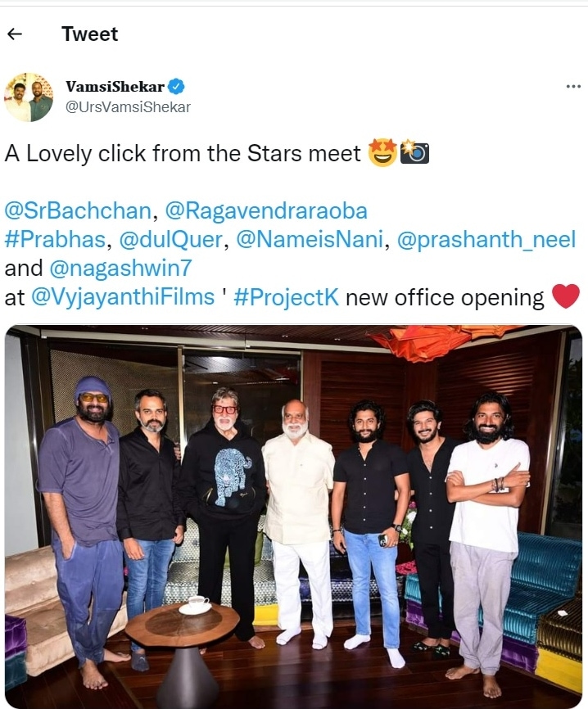Open the three-dot more options menu

573,87
